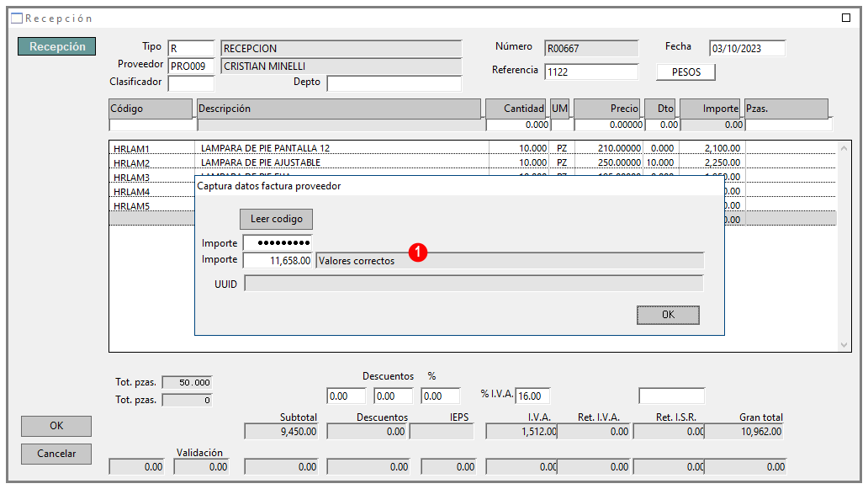Click the Valores correctos message field
The image size is (868, 489).
(510, 260)
